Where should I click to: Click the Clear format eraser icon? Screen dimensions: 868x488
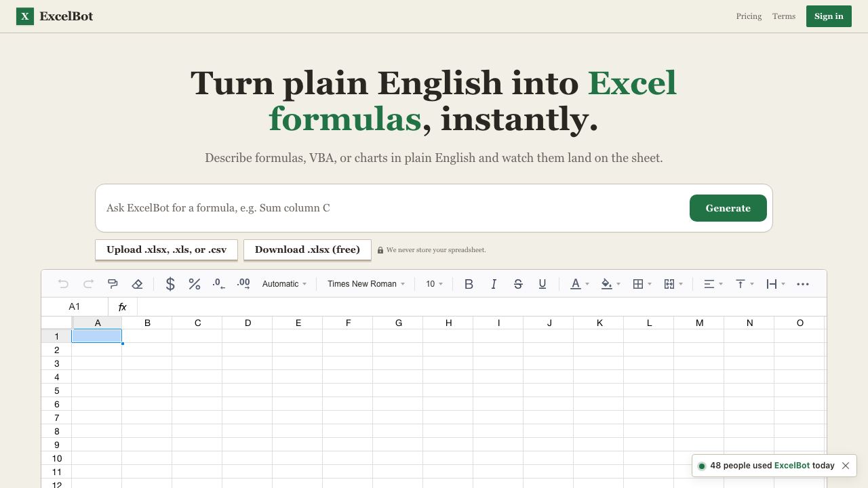(137, 284)
